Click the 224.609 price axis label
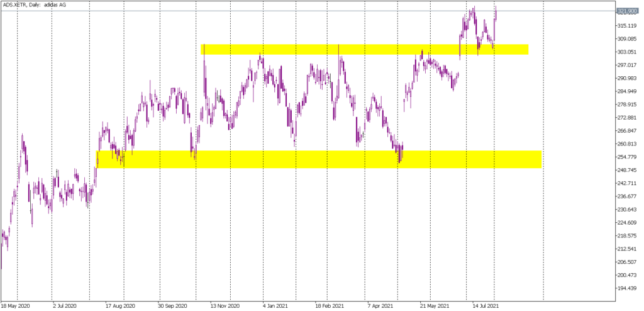644x311 pixels. 627,223
